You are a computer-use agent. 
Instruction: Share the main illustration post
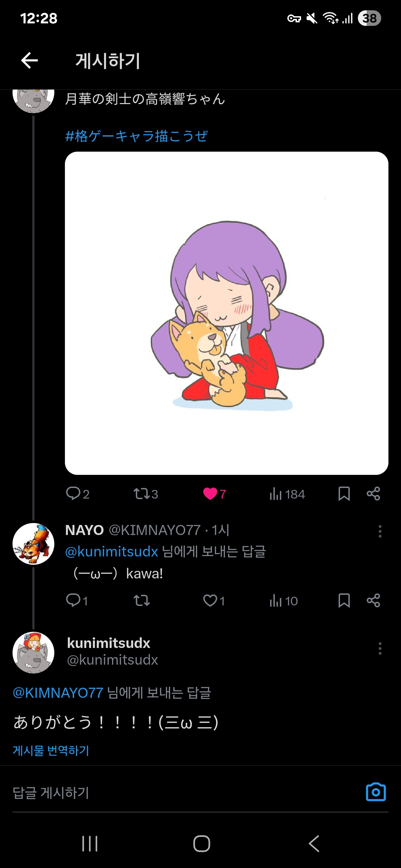(373, 494)
